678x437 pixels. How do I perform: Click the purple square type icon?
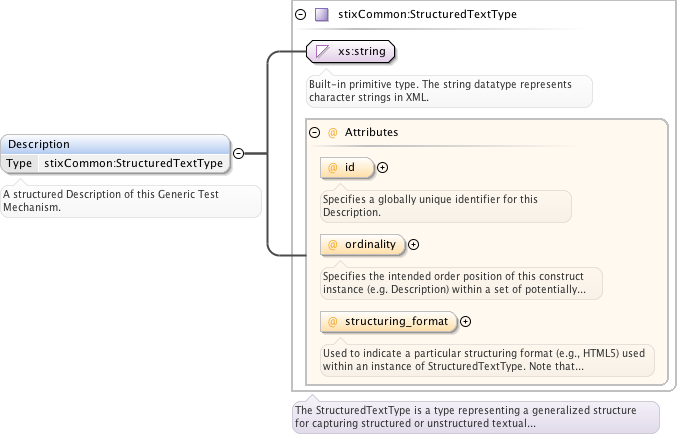(x=321, y=15)
